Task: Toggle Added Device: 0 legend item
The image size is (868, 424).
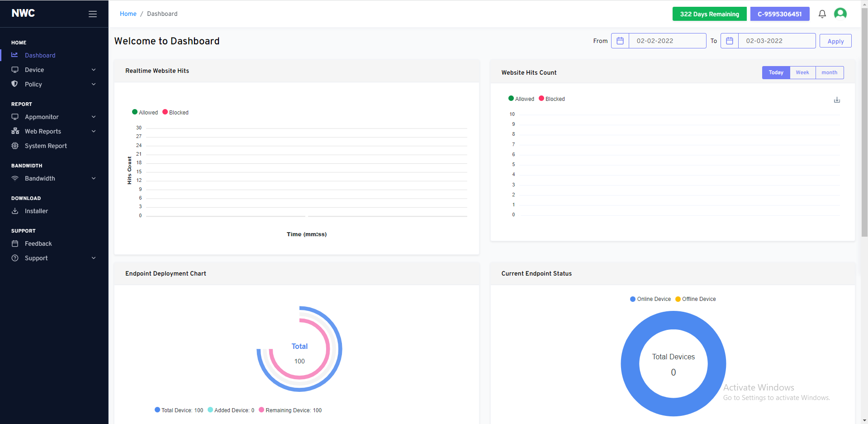Action: (231, 410)
